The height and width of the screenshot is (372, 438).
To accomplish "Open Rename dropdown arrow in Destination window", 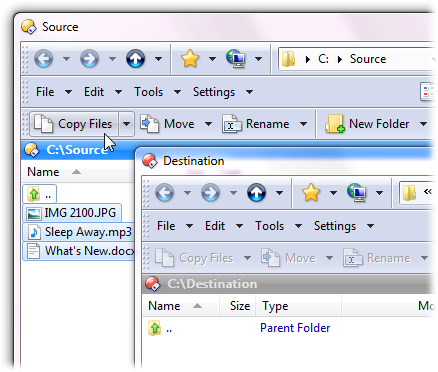I will [x=424, y=258].
